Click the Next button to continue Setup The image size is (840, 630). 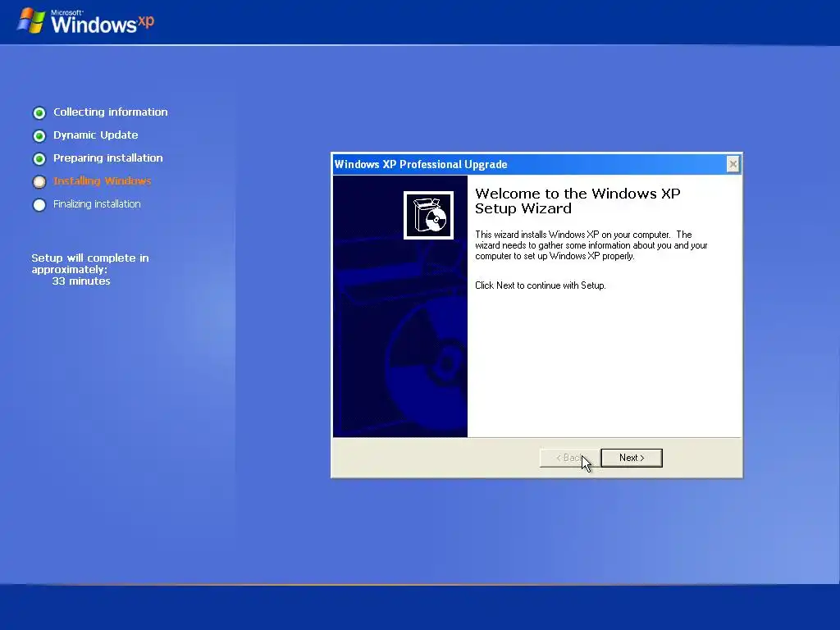(632, 458)
